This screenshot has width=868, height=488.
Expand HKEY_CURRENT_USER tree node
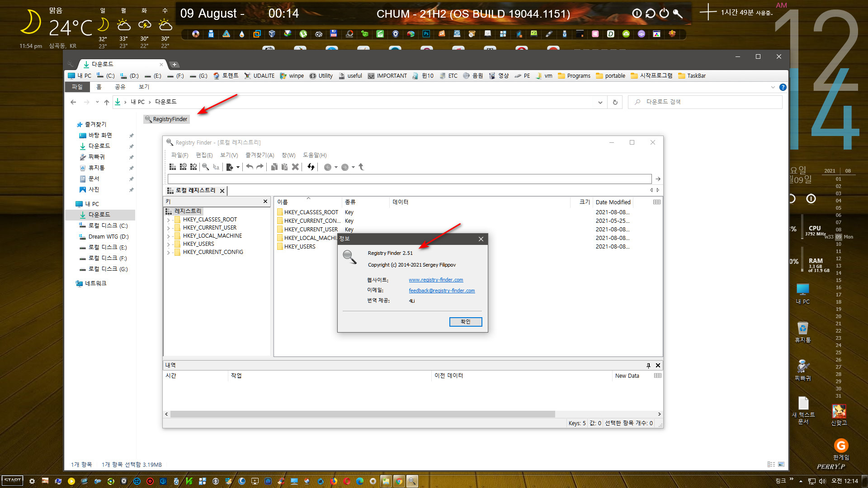pos(169,228)
